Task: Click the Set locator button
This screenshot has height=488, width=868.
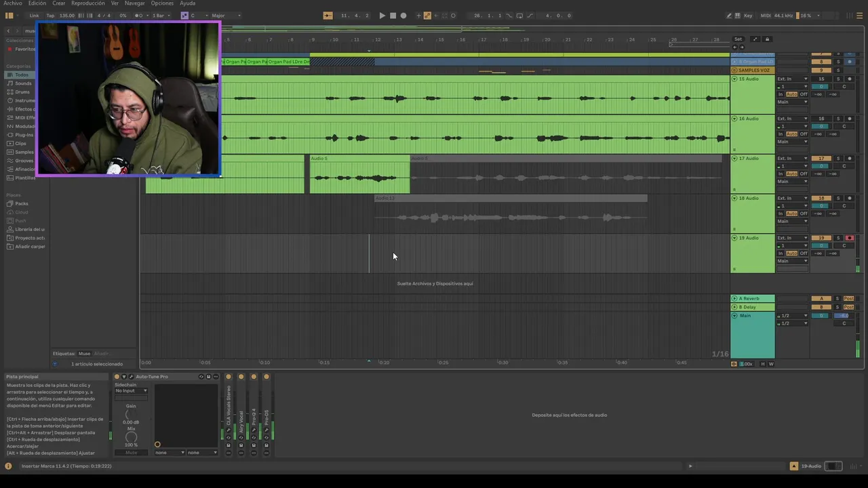Action: (738, 39)
